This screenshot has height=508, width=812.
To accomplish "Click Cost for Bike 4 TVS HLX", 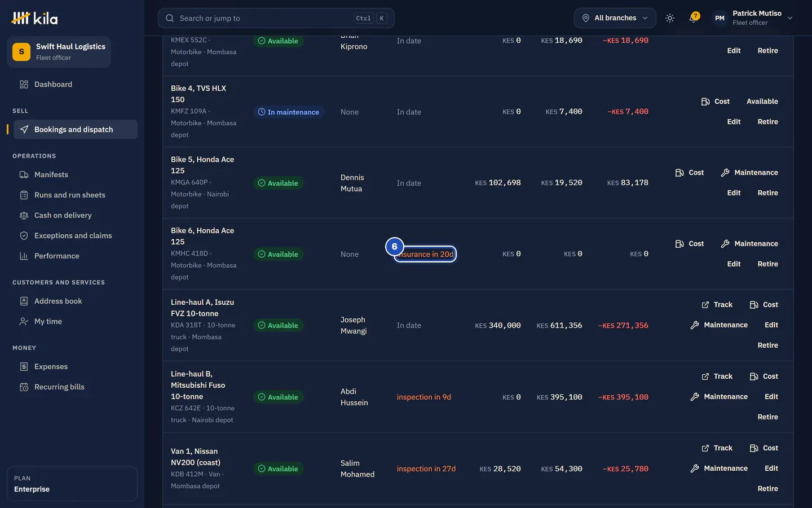I will click(x=715, y=102).
